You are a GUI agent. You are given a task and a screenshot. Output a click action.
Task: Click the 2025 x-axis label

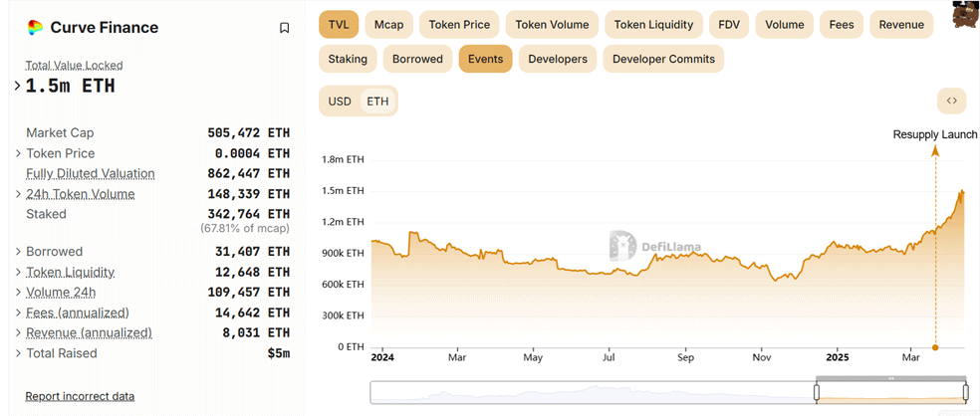click(838, 358)
